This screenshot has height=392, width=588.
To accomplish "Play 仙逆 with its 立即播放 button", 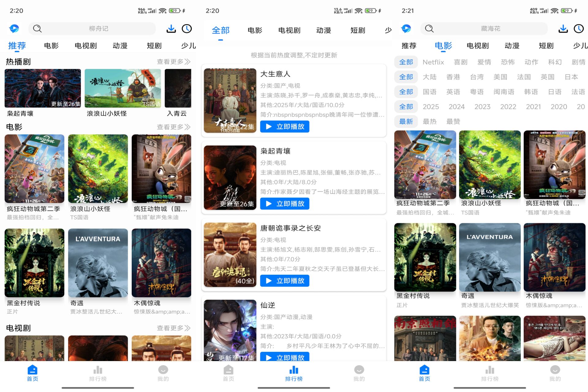I will coord(284,357).
